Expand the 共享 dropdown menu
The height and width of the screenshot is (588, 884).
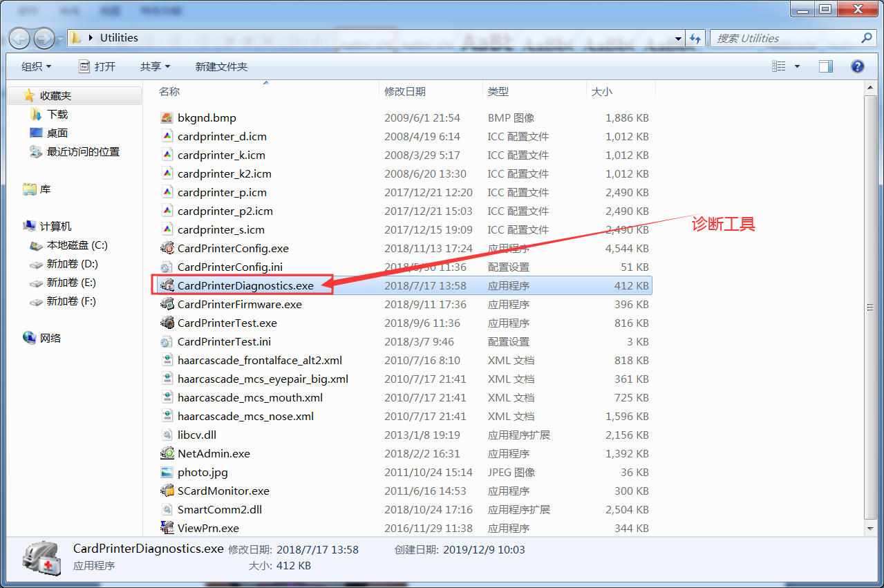155,66
